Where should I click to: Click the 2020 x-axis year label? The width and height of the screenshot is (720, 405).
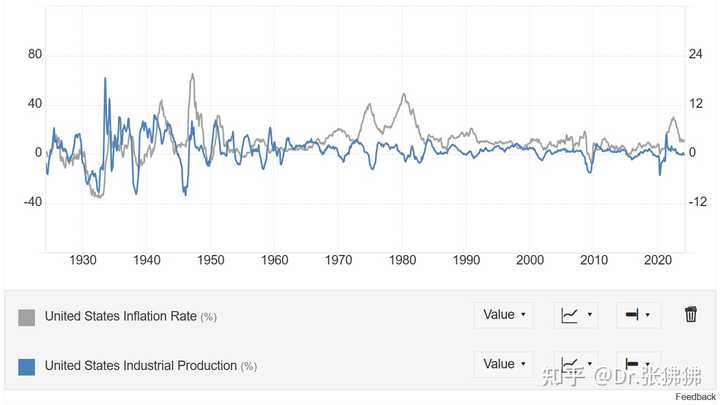658,260
